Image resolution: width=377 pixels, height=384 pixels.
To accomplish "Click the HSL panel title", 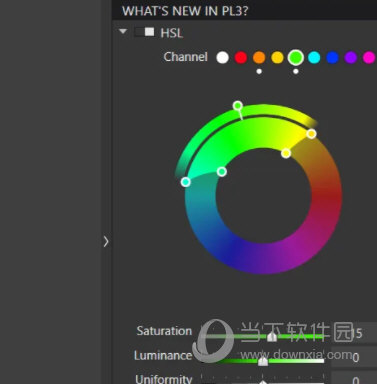I will (172, 33).
